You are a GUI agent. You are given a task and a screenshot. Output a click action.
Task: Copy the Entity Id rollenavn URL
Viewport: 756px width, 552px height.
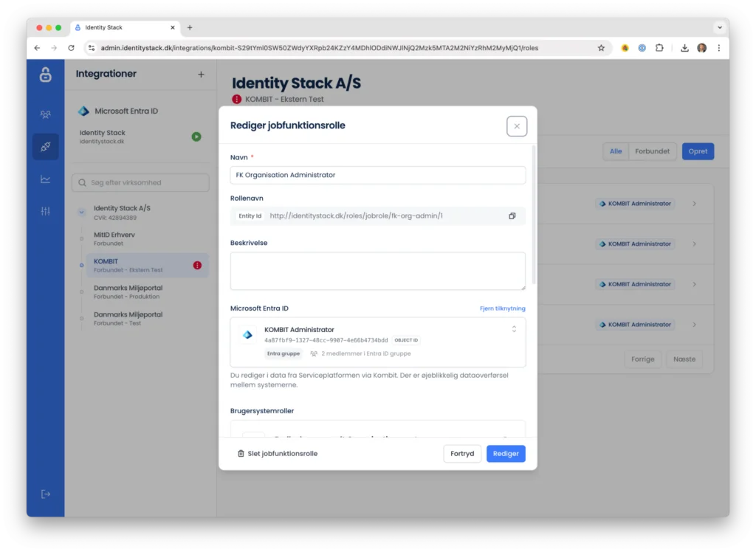pyautogui.click(x=512, y=216)
